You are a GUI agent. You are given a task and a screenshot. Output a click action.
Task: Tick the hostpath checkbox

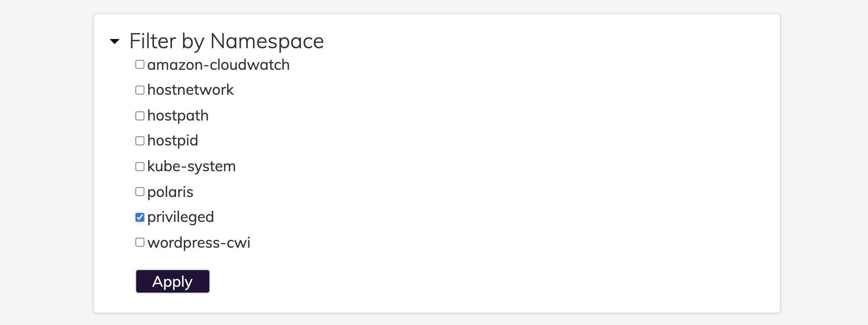(140, 116)
